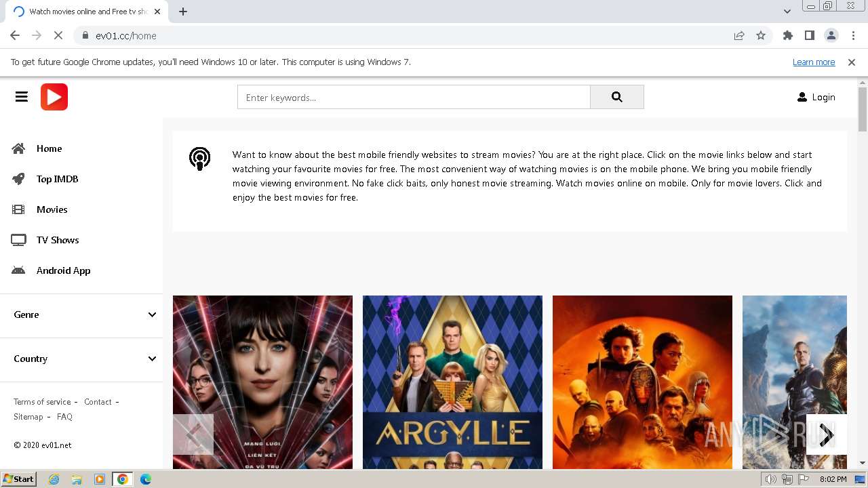This screenshot has width=868, height=488.
Task: Click the carousel previous arrow
Action: (193, 434)
